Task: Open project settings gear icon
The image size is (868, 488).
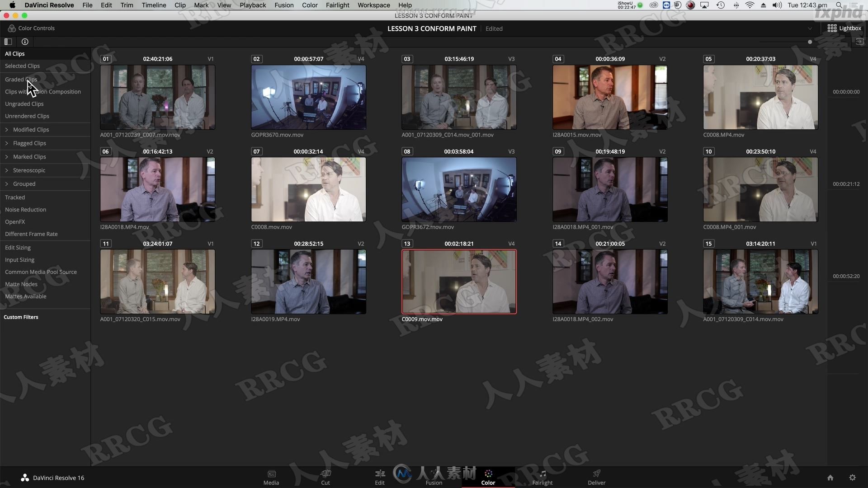Action: point(852,478)
